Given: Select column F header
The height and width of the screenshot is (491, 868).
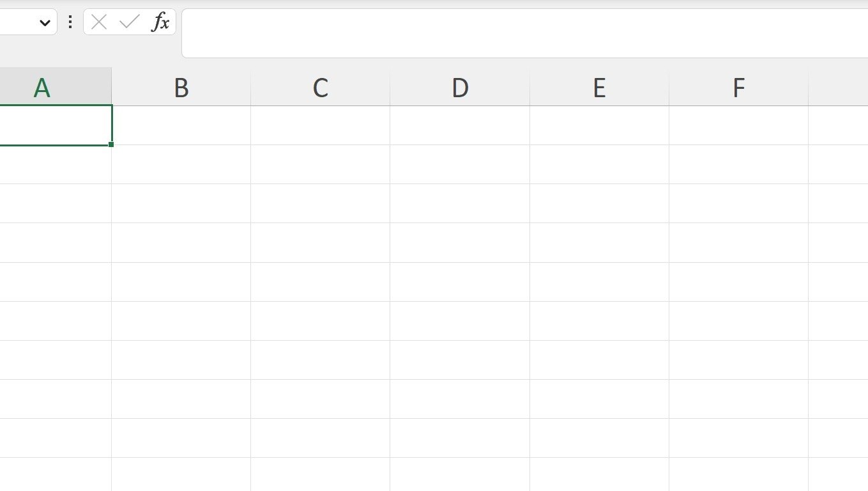Looking at the screenshot, I should [x=738, y=87].
